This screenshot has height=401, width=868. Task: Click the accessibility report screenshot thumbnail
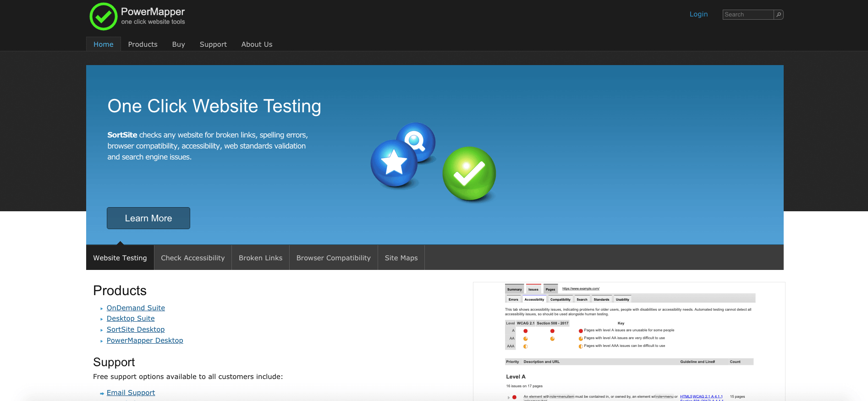pyautogui.click(x=629, y=341)
